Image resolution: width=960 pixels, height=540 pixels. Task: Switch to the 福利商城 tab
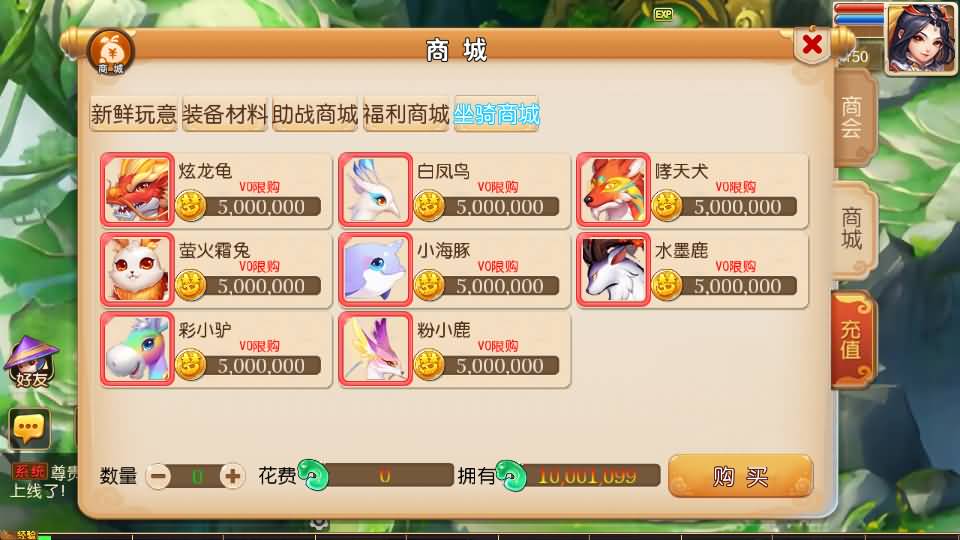click(x=406, y=114)
